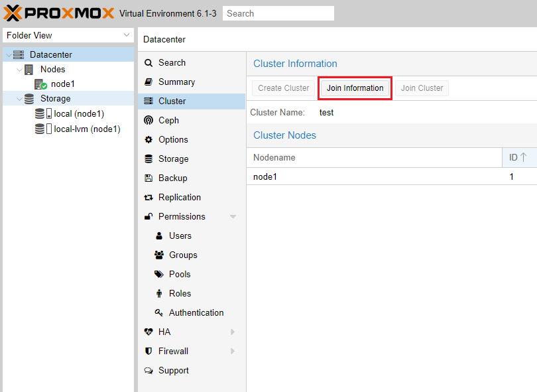This screenshot has width=537, height=392.
Task: Click the Firewall shield icon
Action: [149, 352]
